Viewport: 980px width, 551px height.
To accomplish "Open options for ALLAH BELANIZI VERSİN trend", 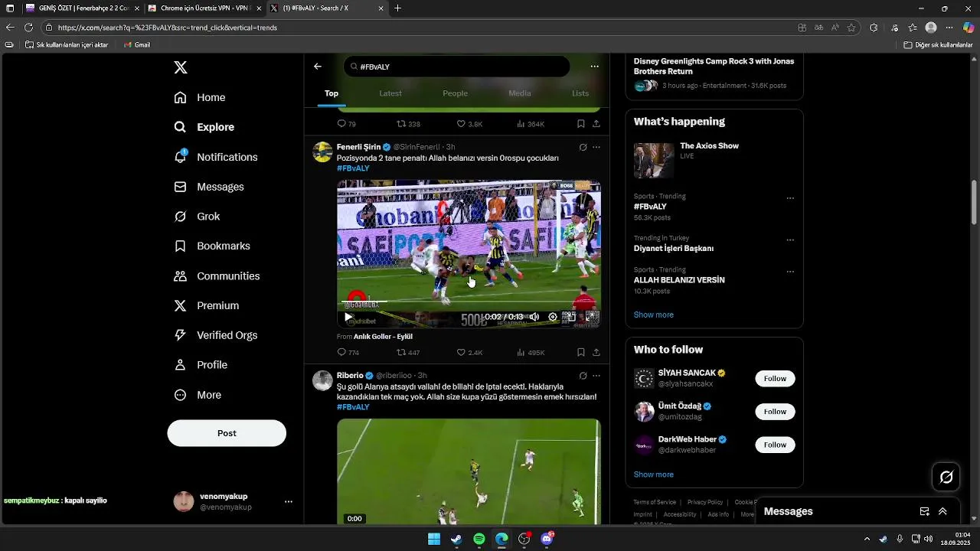I will point(790,272).
